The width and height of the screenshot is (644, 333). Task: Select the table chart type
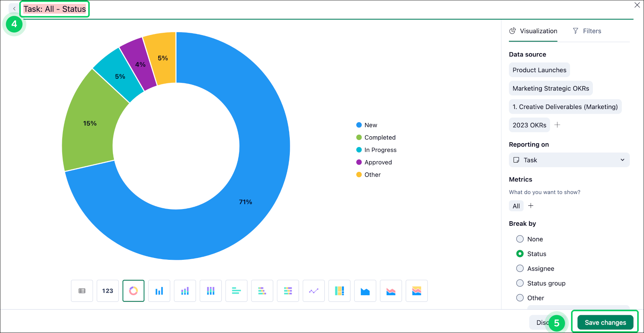(82, 291)
